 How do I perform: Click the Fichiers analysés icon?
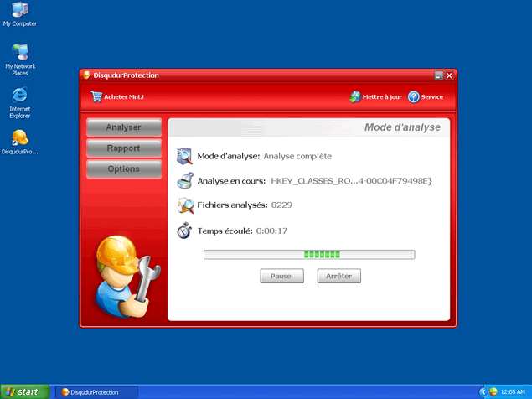pyautogui.click(x=185, y=205)
